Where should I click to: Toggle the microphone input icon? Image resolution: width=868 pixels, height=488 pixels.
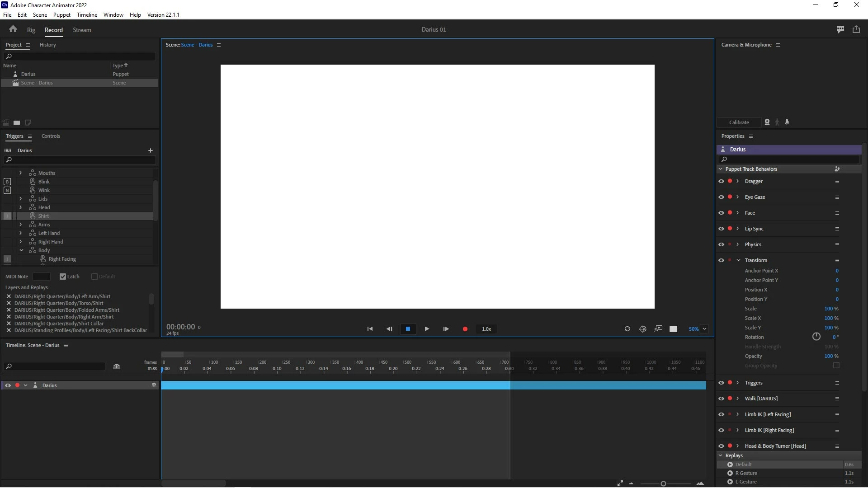(787, 122)
